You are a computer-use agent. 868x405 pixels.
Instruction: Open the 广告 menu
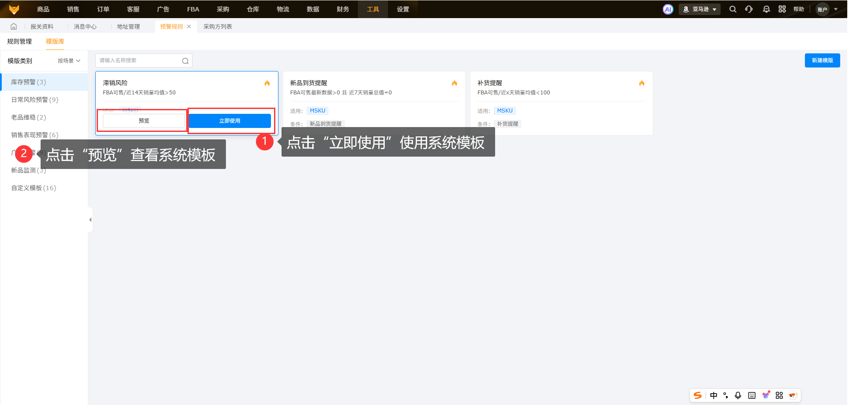click(x=163, y=9)
